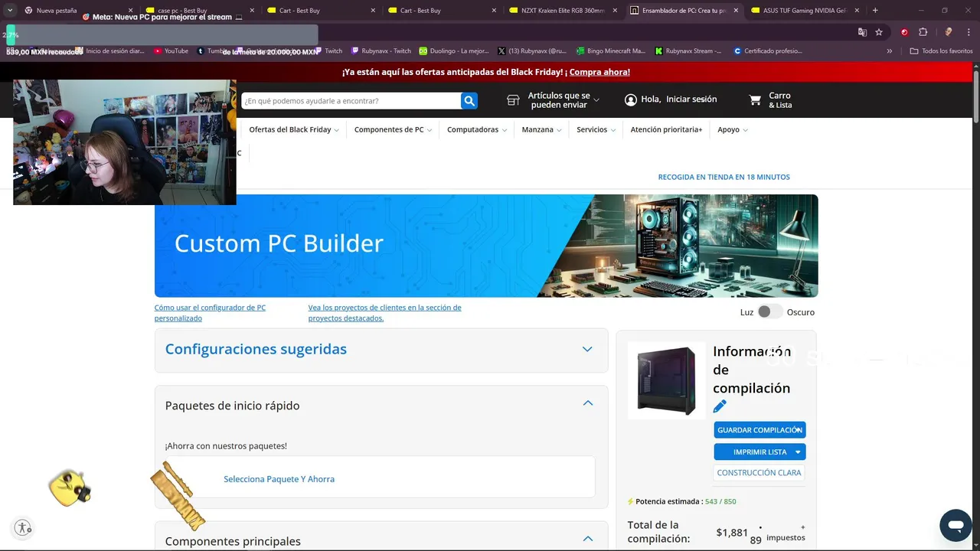Screen dimensions: 980x551
Task: Open the browser extensions puzzle icon
Action: pyautogui.click(x=923, y=32)
